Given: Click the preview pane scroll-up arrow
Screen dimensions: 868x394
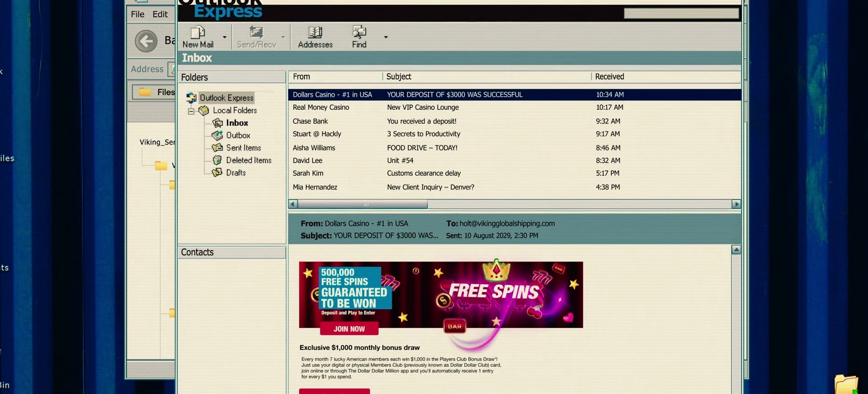Looking at the screenshot, I should pos(736,250).
